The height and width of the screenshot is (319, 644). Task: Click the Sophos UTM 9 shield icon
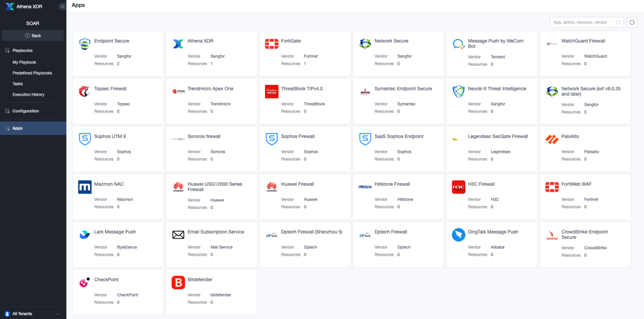[x=85, y=139]
